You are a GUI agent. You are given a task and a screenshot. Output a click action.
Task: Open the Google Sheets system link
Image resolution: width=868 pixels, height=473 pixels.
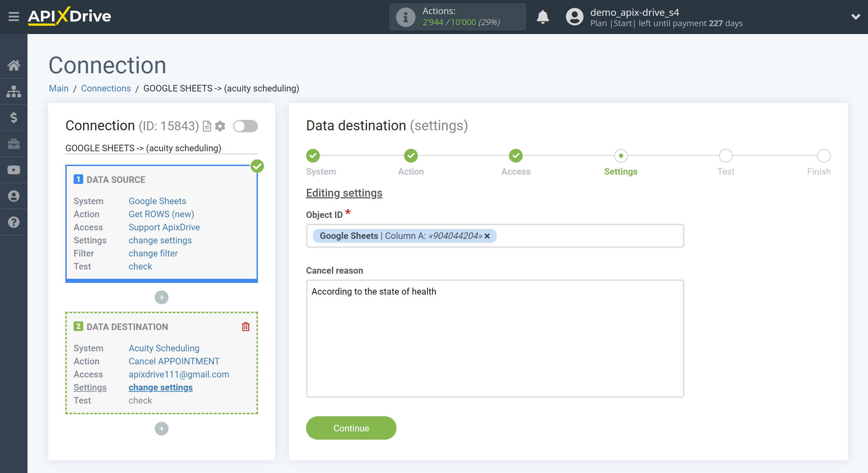[x=157, y=201]
